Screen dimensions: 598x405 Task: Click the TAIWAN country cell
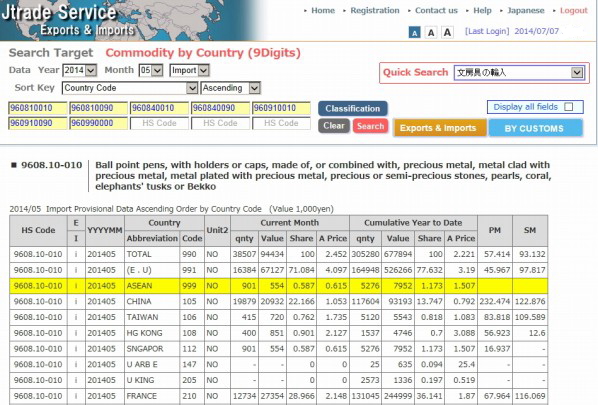pos(152,317)
